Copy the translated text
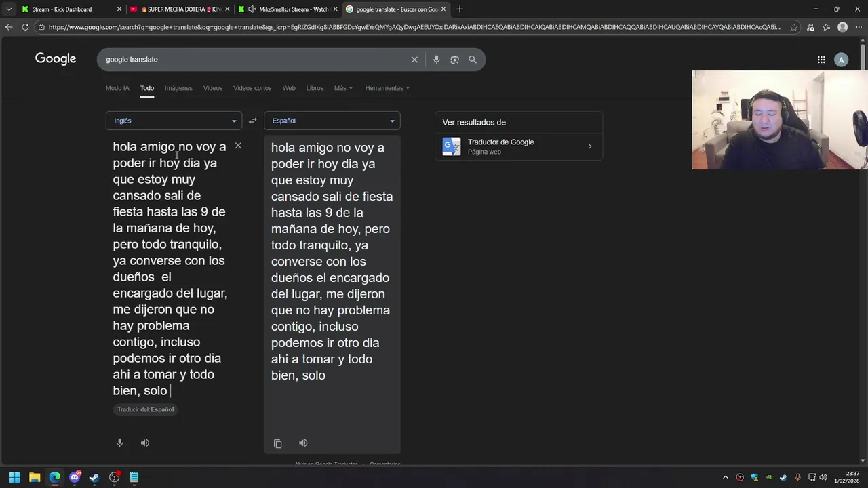 277,443
